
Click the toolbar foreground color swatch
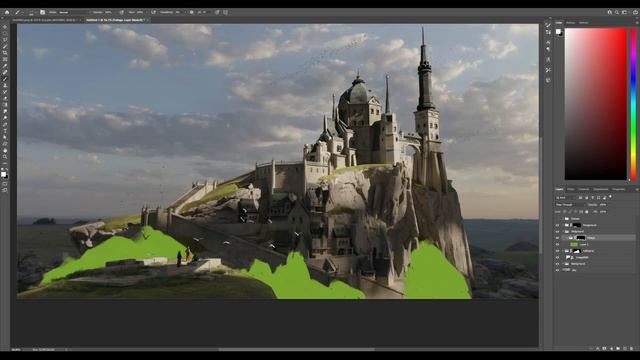tap(3, 174)
